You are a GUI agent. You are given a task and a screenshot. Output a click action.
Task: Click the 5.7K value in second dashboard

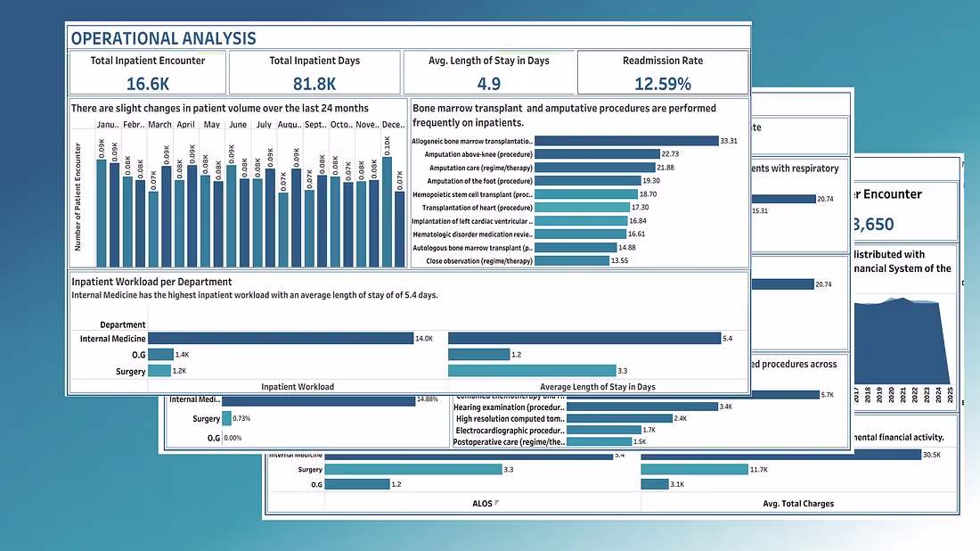[828, 395]
